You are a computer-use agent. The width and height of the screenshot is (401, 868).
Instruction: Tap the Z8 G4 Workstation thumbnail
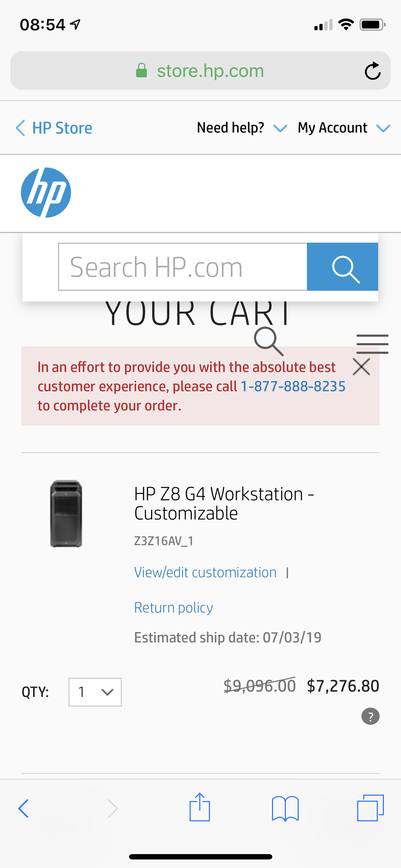[x=66, y=513]
